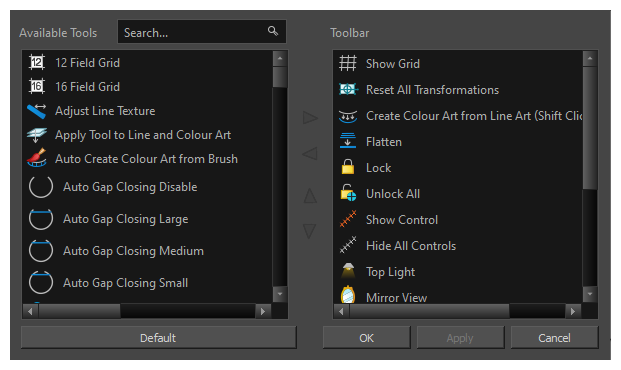The image size is (621, 370).
Task: Click the Show Grid icon in Toolbar list
Action: tap(348, 63)
